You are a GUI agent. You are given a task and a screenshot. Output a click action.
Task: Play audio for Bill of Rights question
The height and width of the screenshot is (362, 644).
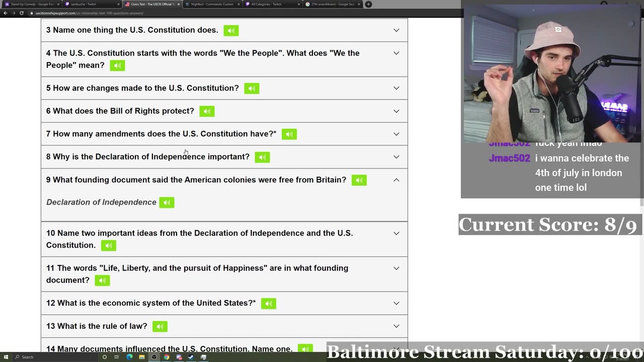tap(207, 111)
